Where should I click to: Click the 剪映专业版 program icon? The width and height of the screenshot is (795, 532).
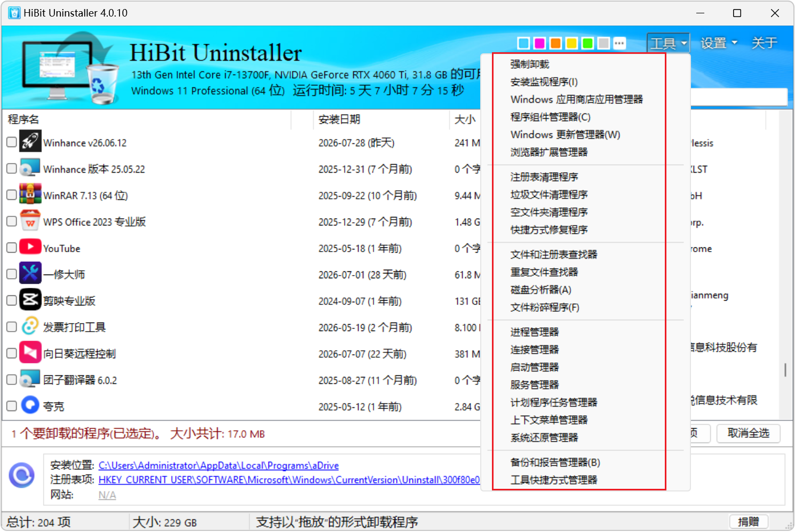(x=30, y=300)
